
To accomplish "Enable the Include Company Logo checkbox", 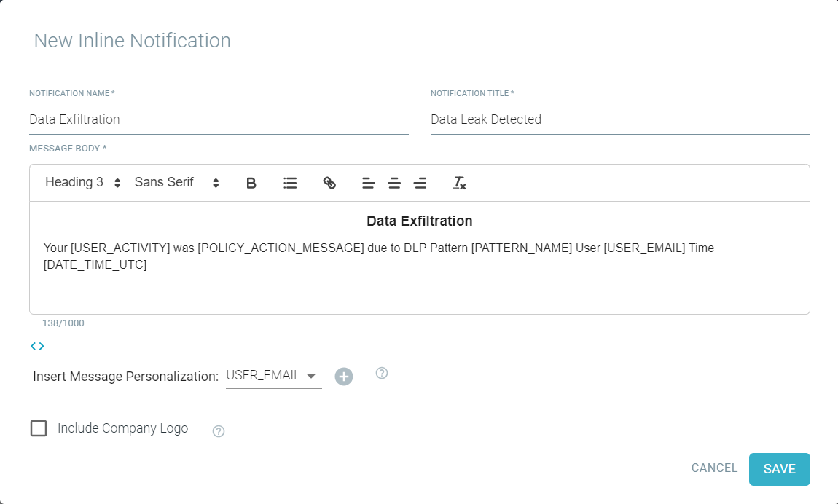I will coord(39,428).
